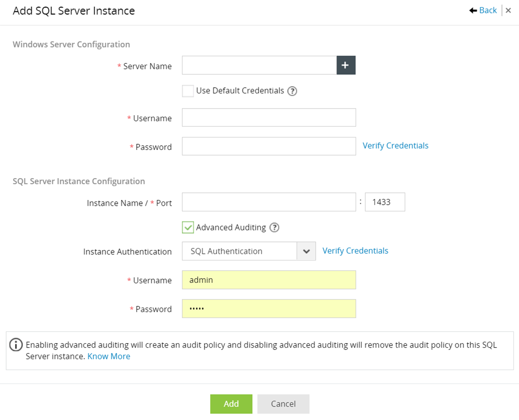Viewport: 519px width, 420px height.
Task: Uncheck the Advanced Auditing checkbox
Action: click(188, 228)
